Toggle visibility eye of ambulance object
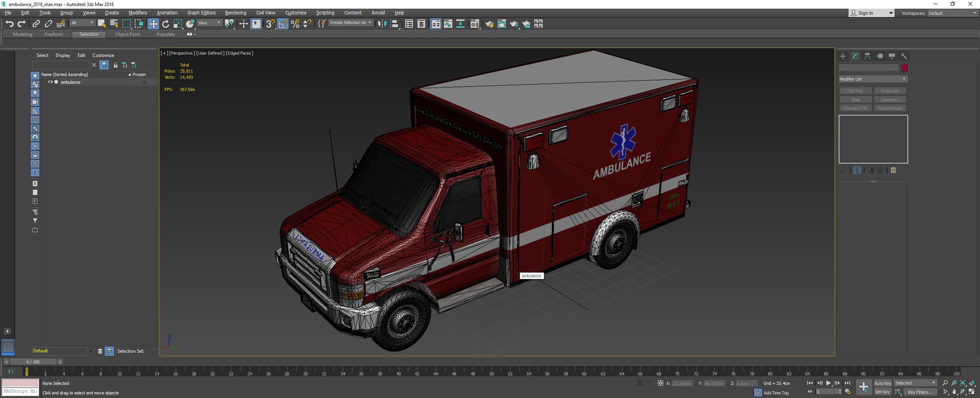The width and height of the screenshot is (980, 398). [x=50, y=82]
